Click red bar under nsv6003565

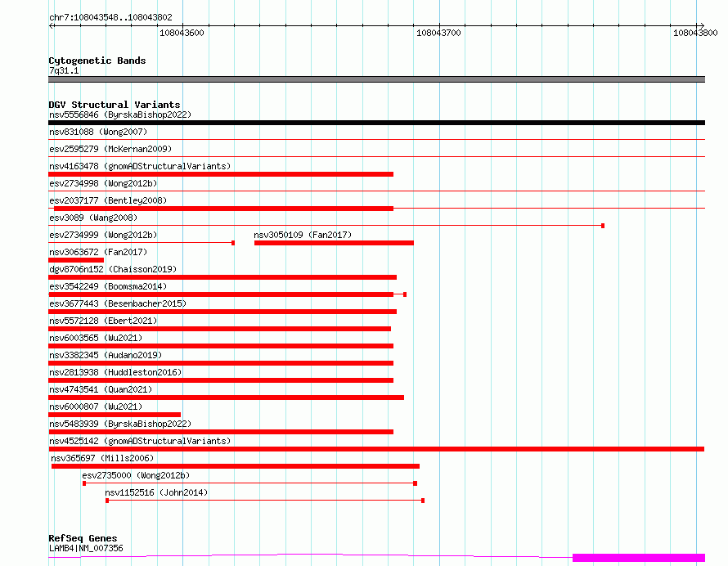221,346
